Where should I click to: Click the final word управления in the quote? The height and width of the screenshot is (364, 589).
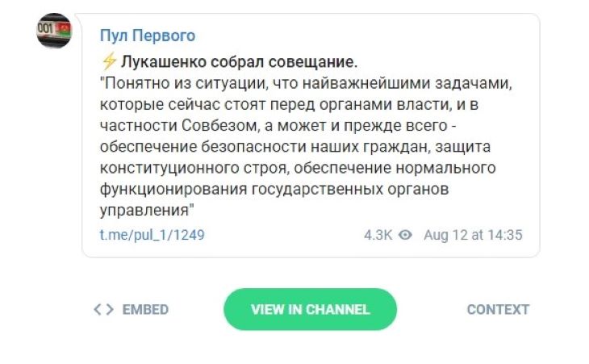pos(144,210)
